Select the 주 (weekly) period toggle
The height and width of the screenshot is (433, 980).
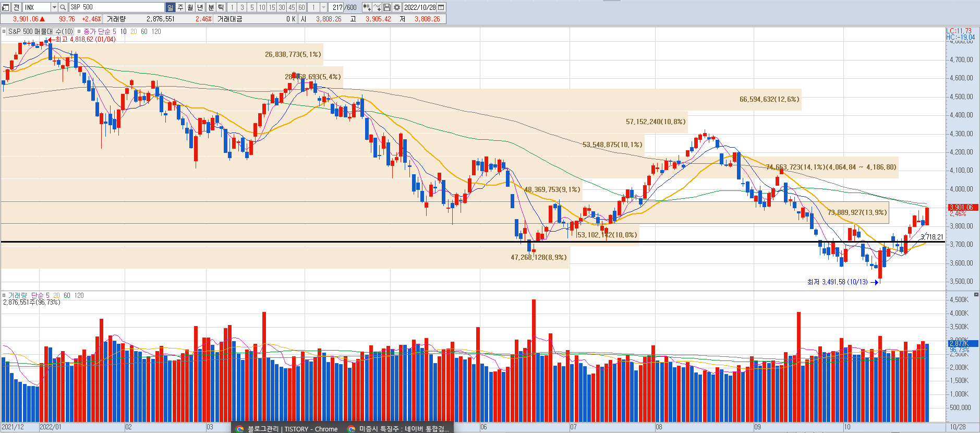(x=180, y=7)
